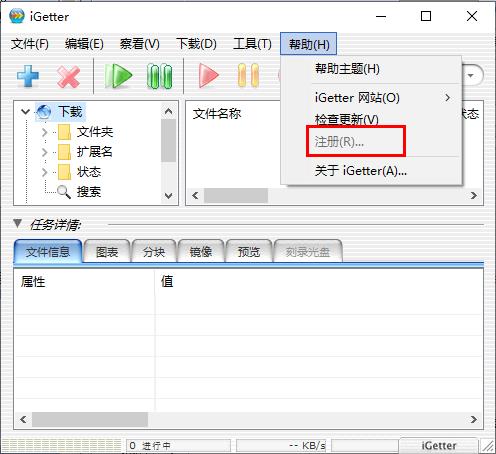Choose 帮助主题(H) from the menu

[371, 69]
